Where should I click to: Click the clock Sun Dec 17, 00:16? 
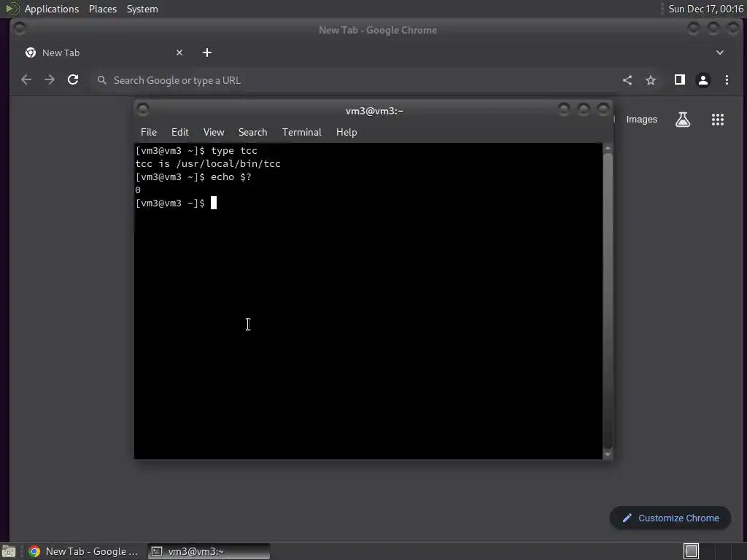(705, 9)
